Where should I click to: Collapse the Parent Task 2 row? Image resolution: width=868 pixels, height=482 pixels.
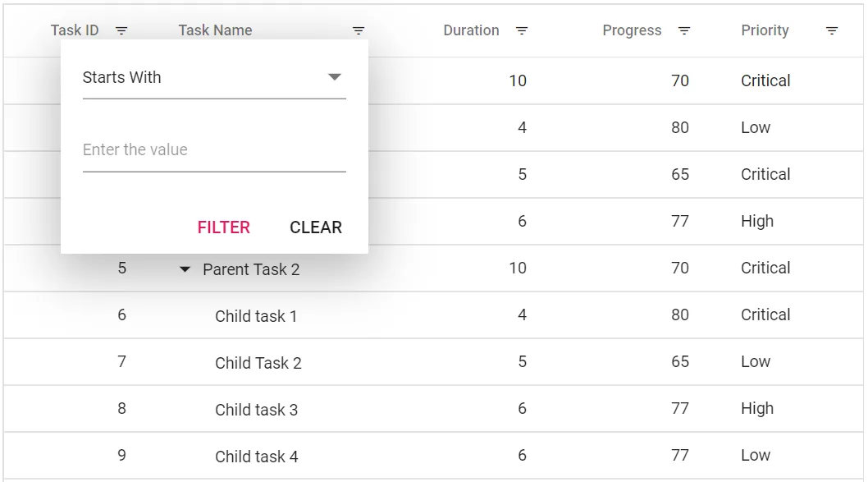(184, 269)
